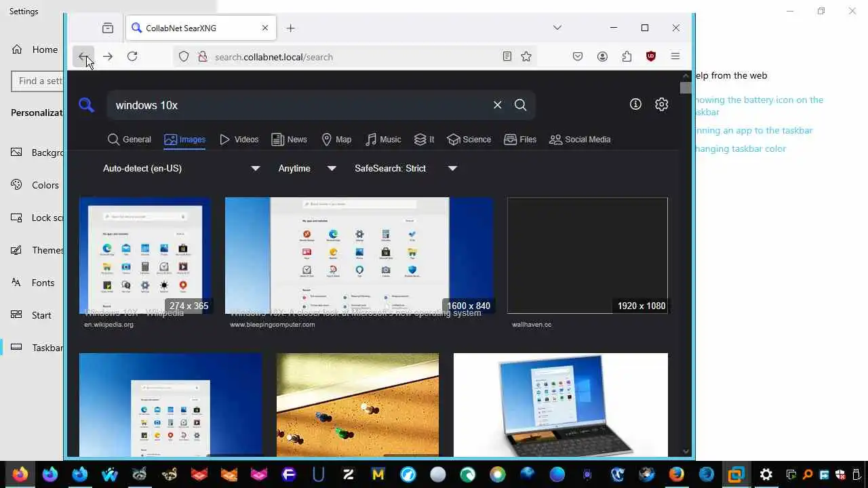
Task: Open a new browser tab
Action: pyautogui.click(x=290, y=28)
